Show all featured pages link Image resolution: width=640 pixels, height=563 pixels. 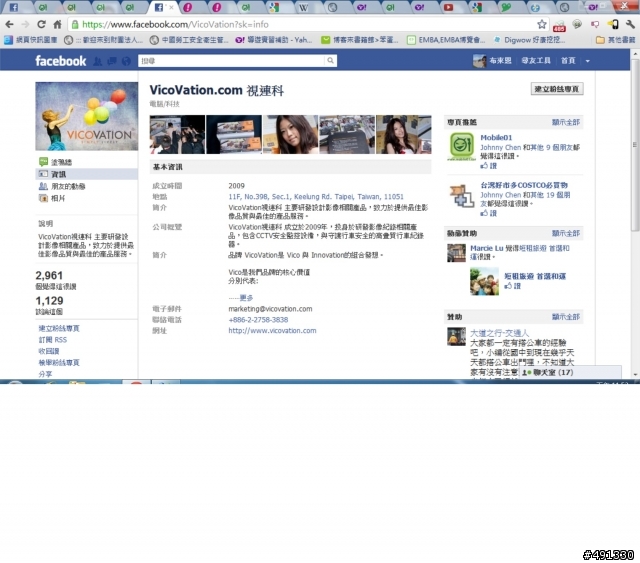566,122
